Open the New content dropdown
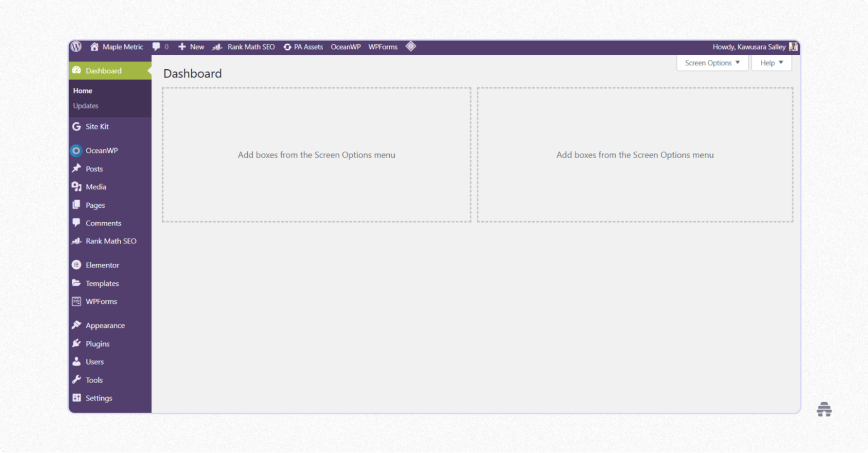Screen dimensions: 868x453 pyautogui.click(x=190, y=47)
